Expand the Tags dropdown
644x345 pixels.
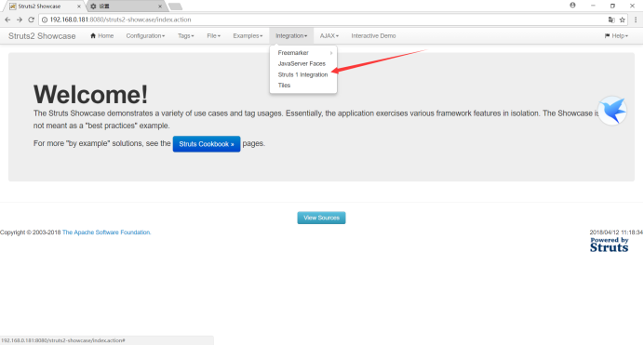pyautogui.click(x=185, y=36)
